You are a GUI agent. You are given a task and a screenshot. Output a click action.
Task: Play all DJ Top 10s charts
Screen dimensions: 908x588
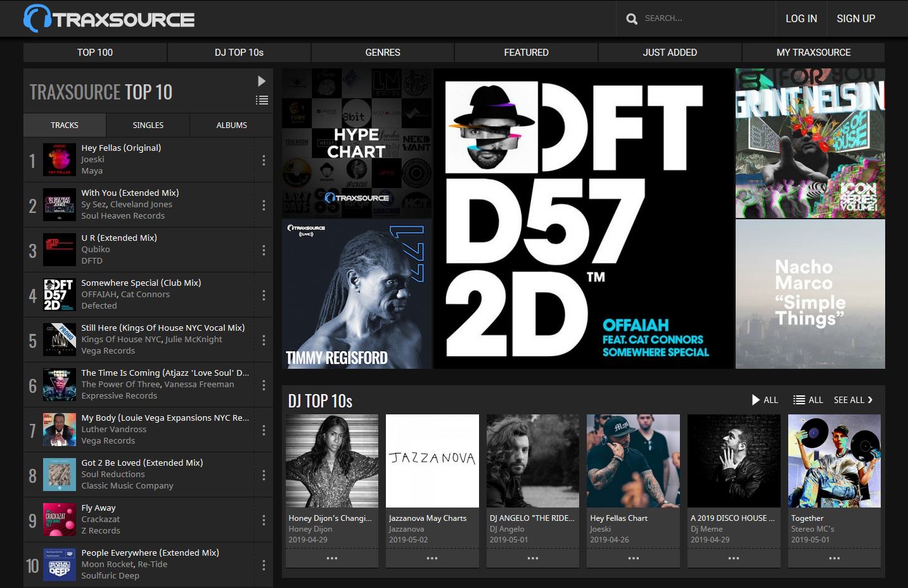click(765, 400)
